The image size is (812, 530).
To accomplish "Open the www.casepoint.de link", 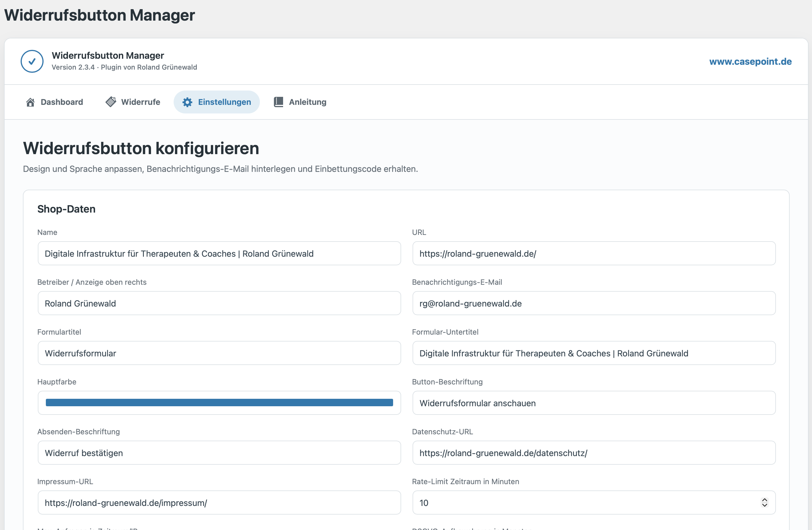I will coord(750,61).
